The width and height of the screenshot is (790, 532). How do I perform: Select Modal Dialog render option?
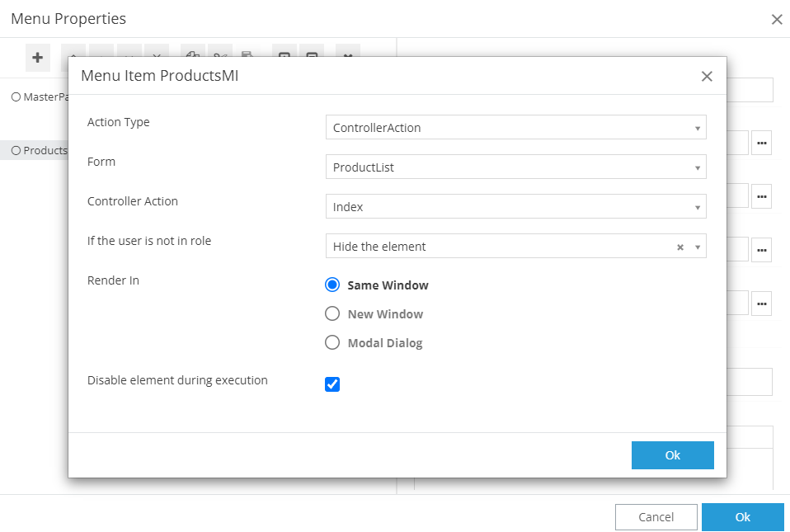pos(332,343)
